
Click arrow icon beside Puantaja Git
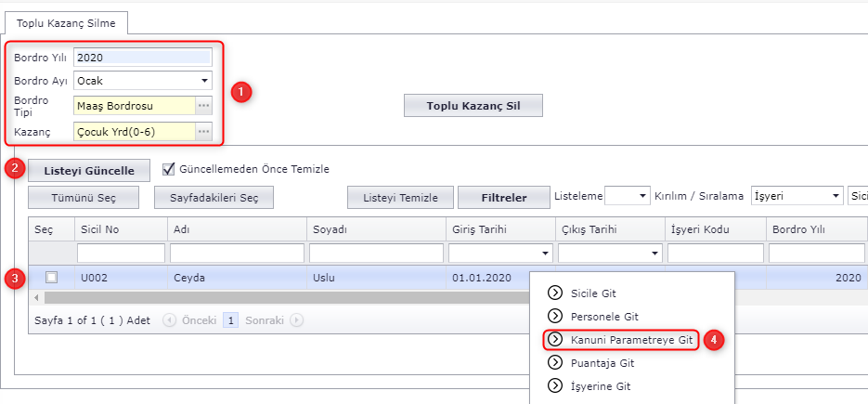[555, 363]
